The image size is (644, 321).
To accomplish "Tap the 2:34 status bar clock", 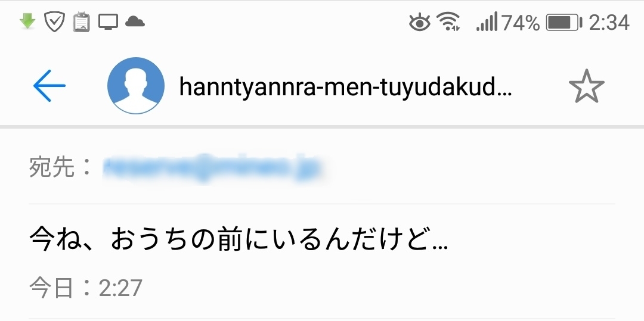I will (x=609, y=23).
